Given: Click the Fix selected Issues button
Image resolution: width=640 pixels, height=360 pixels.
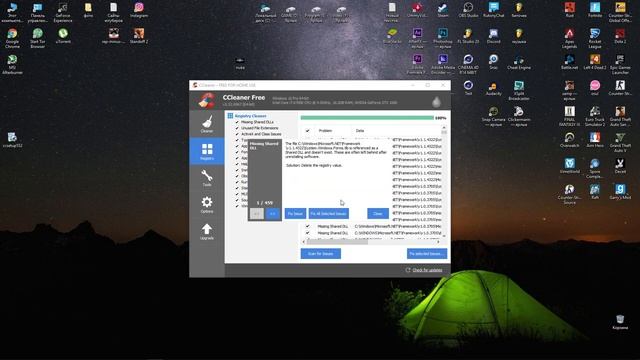Looking at the screenshot, I should [427, 253].
